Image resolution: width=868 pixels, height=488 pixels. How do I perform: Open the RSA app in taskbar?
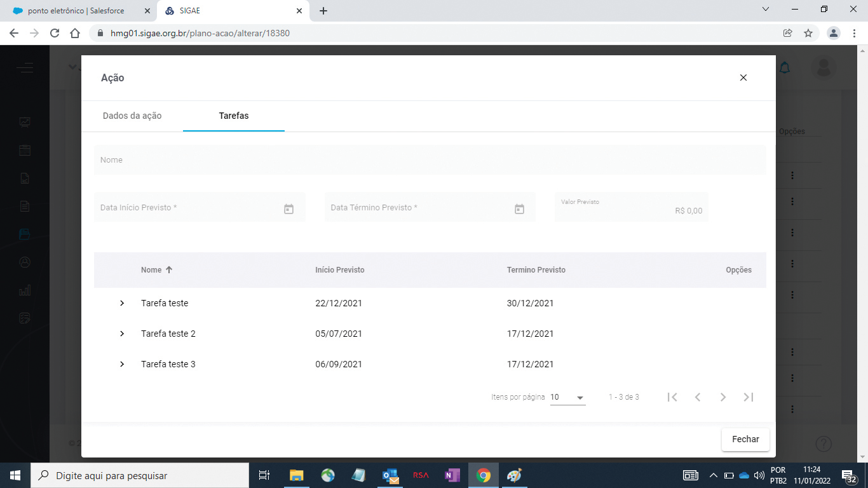(421, 475)
